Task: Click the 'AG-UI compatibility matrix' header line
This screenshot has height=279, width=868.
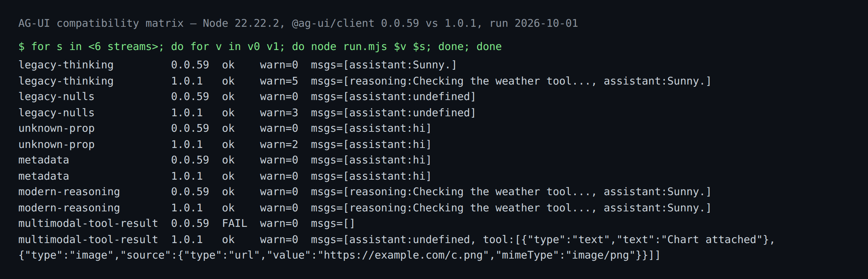Action: pyautogui.click(x=298, y=23)
